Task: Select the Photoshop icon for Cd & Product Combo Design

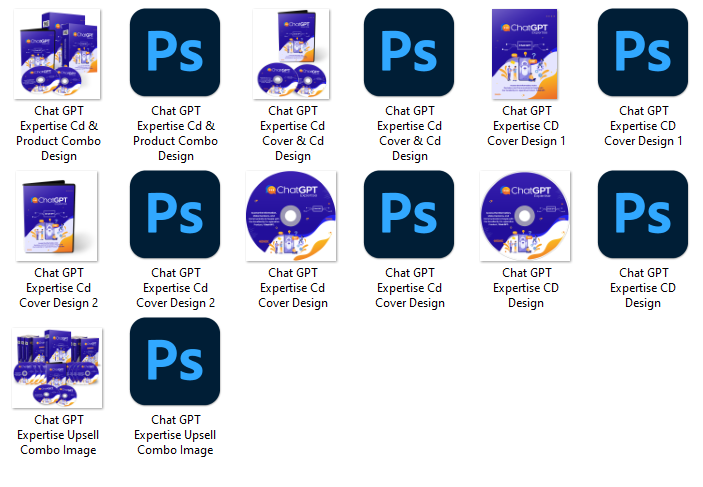Action: point(175,52)
